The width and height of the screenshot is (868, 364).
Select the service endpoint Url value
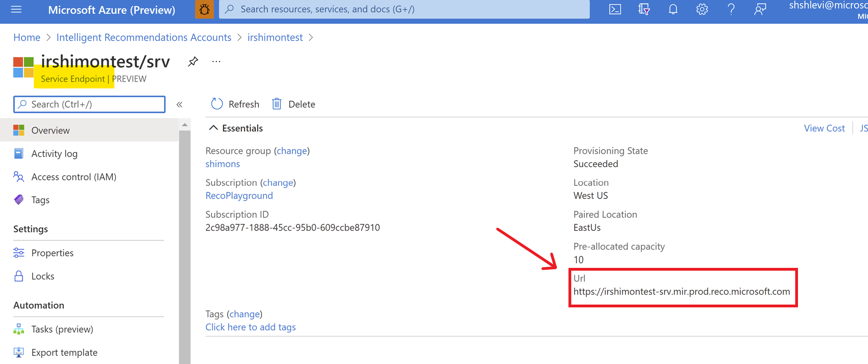click(x=682, y=292)
